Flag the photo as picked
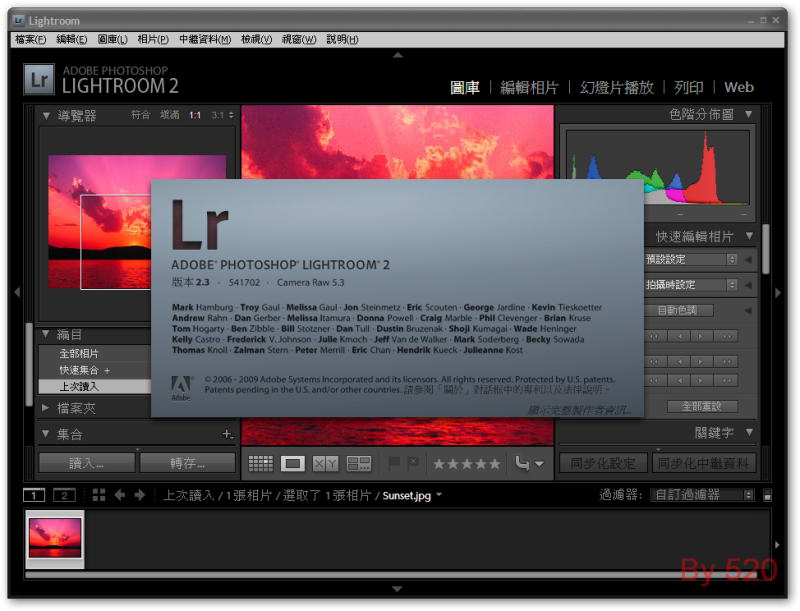 point(394,463)
